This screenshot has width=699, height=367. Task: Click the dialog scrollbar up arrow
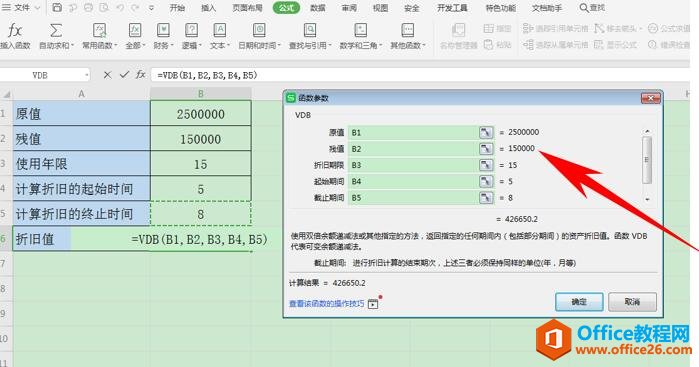tap(647, 132)
